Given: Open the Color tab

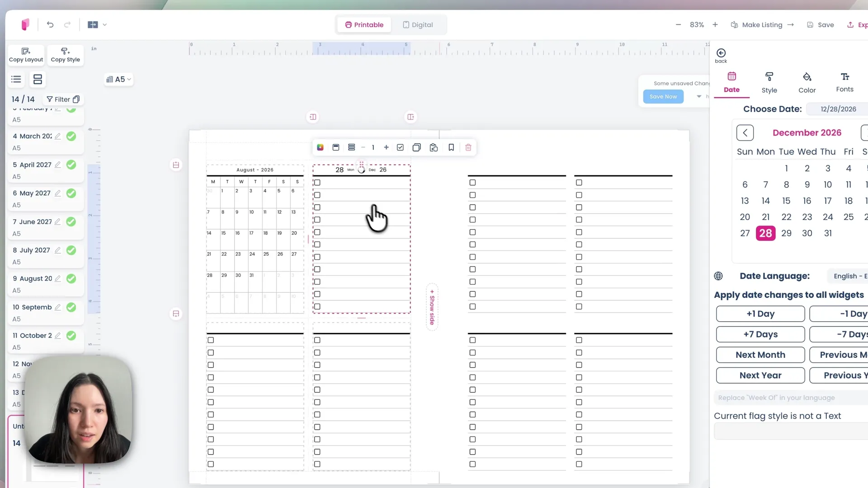Looking at the screenshot, I should coord(807,83).
